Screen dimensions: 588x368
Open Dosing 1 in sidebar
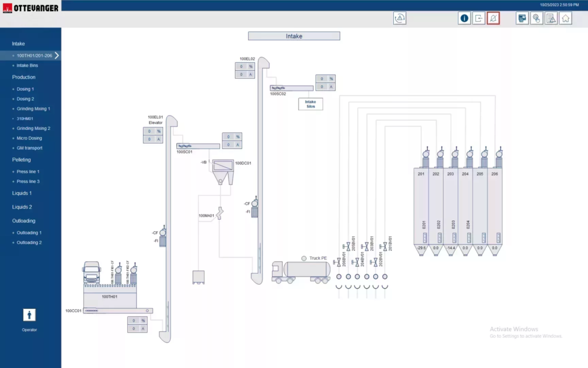25,89
